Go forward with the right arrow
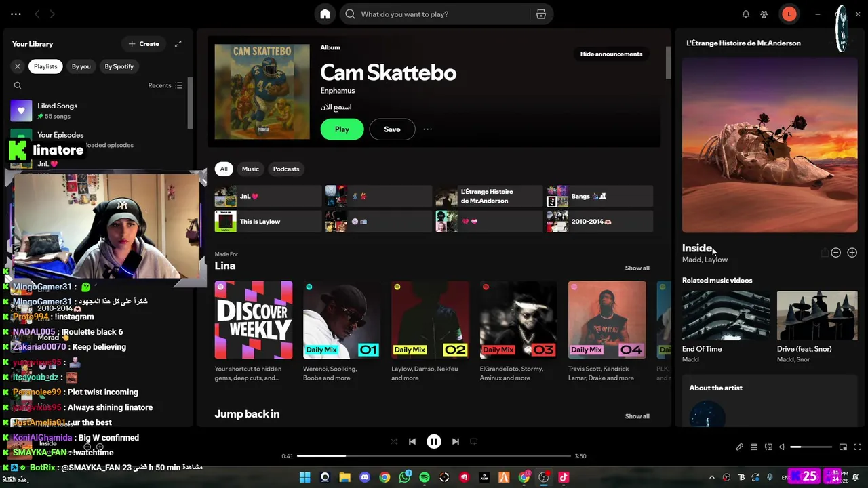The image size is (868, 488). tap(52, 14)
